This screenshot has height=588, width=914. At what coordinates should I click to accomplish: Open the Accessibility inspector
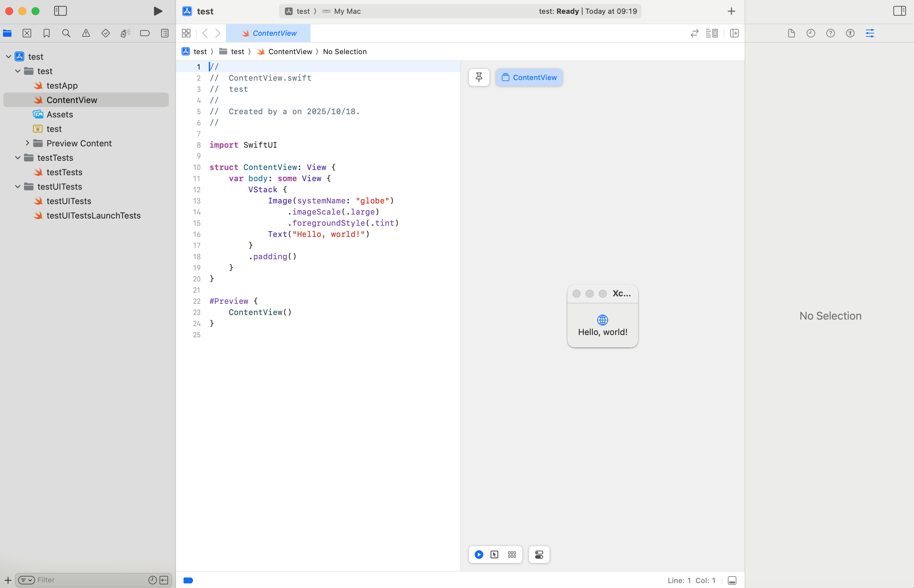pos(850,33)
